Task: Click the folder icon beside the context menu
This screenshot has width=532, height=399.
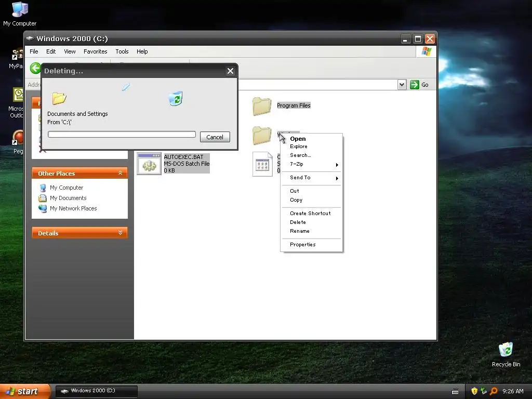Action: (x=262, y=135)
